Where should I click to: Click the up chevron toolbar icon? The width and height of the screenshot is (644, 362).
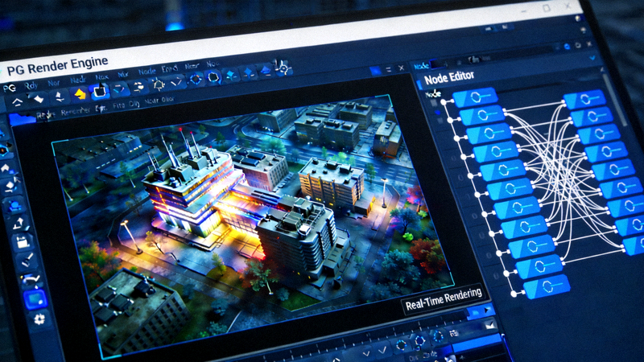17,102
